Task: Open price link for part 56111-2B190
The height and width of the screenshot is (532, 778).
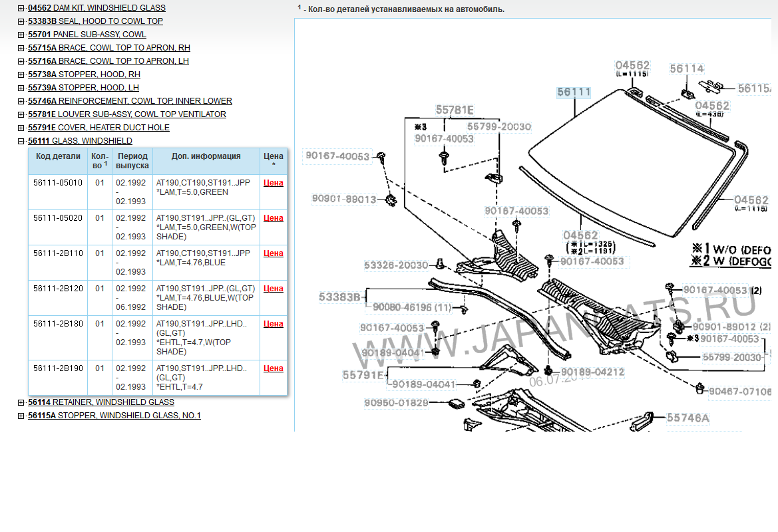Action: 273,368
